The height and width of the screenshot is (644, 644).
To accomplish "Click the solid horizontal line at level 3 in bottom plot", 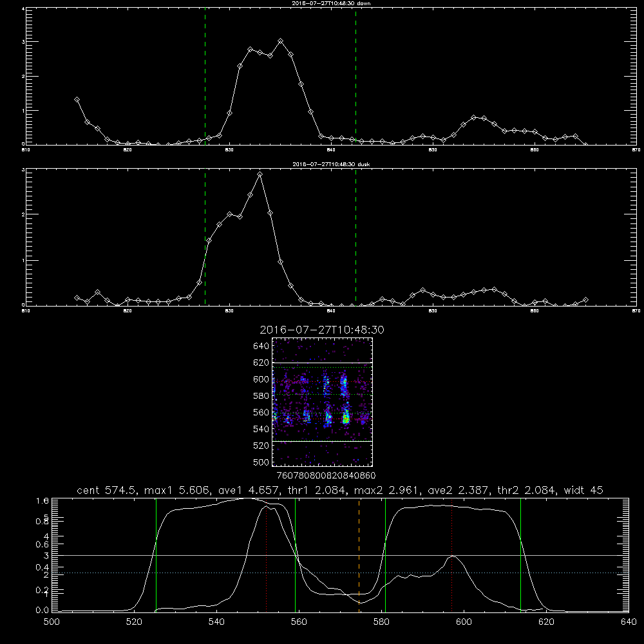I will click(341, 555).
